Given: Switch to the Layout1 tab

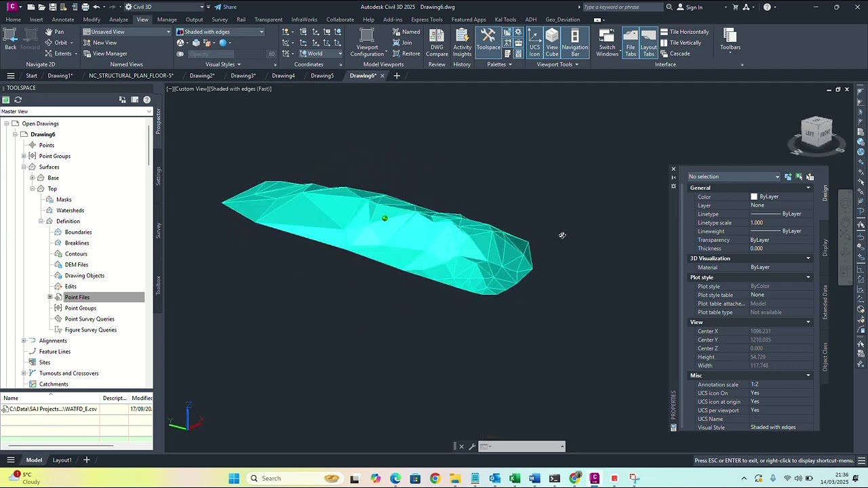Looking at the screenshot, I should pos(62,460).
